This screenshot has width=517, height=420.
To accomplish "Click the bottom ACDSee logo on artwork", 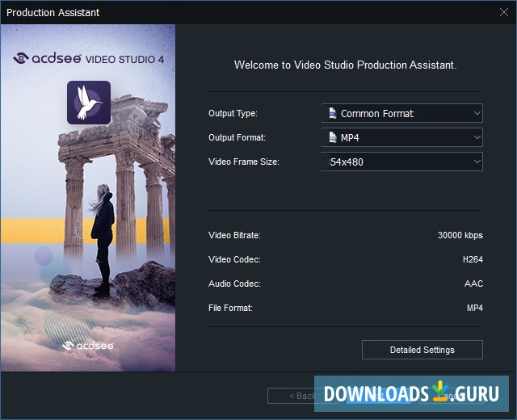I will [88, 346].
